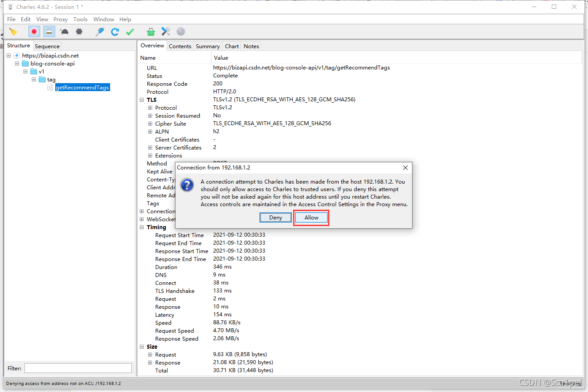Click the Value column header
The image size is (588, 392).
pyautogui.click(x=397, y=58)
